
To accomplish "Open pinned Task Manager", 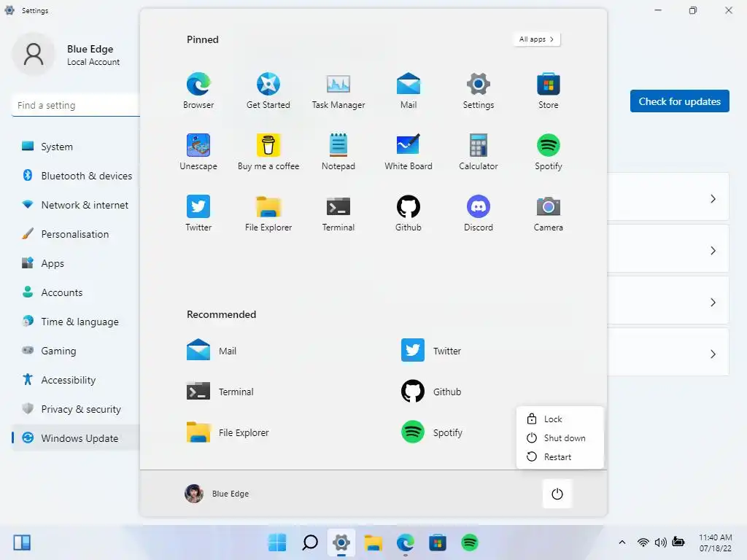I will pos(338,90).
